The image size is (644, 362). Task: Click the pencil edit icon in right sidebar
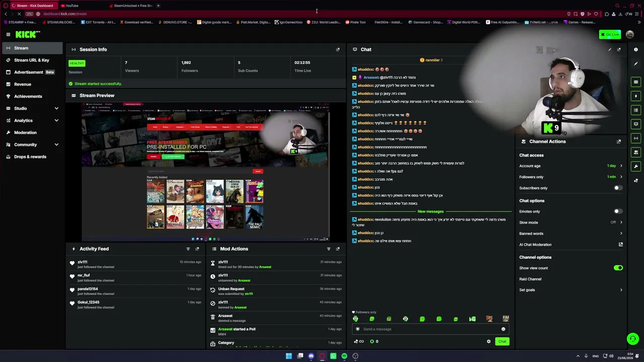tap(636, 64)
